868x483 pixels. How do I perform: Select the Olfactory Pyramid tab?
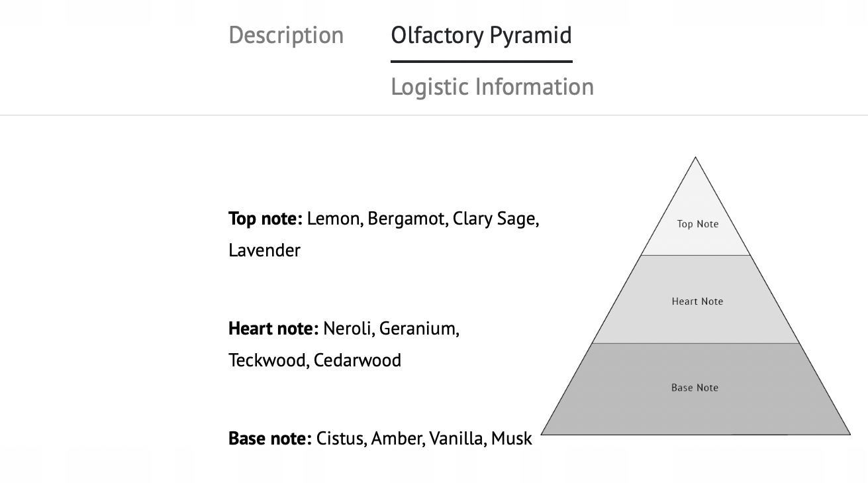coord(481,35)
